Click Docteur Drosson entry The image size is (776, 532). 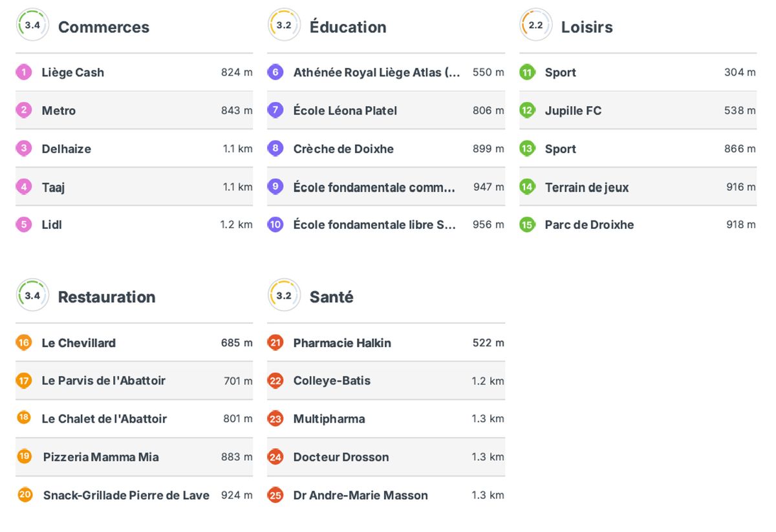[x=341, y=457]
